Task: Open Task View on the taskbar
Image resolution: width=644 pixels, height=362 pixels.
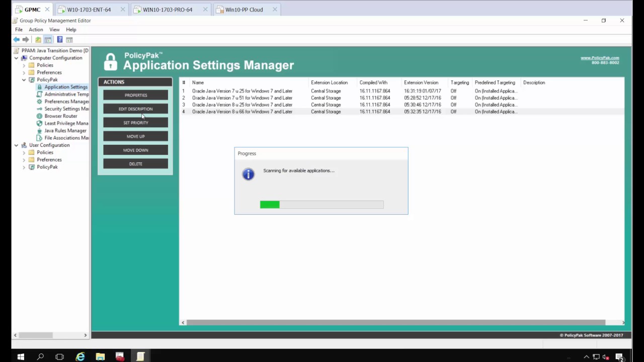Action: (x=60, y=357)
